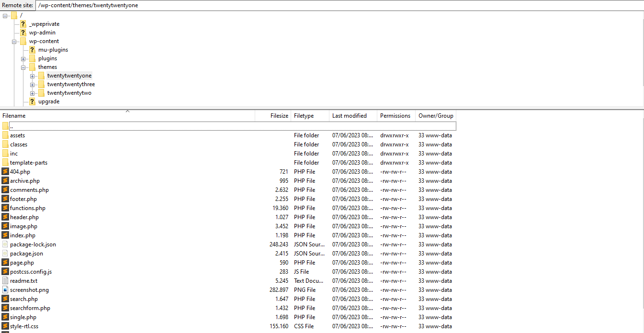Select the screenshot.png filename
644x333 pixels.
29,290
